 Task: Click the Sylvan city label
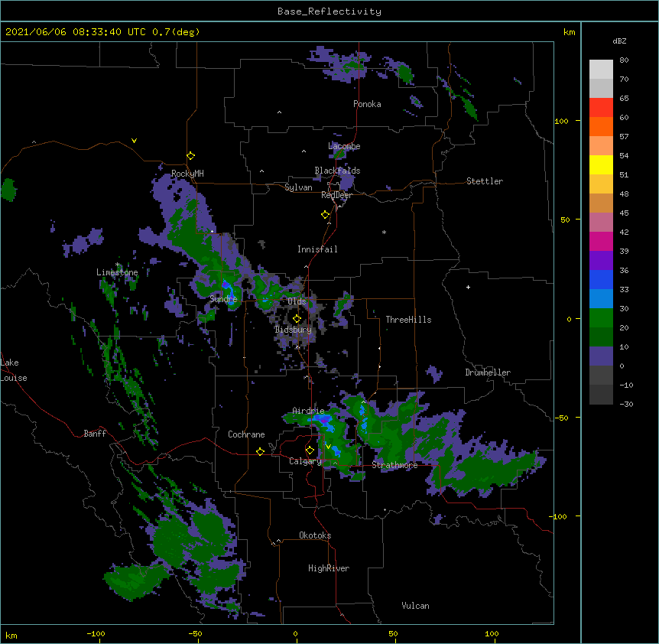(x=298, y=187)
